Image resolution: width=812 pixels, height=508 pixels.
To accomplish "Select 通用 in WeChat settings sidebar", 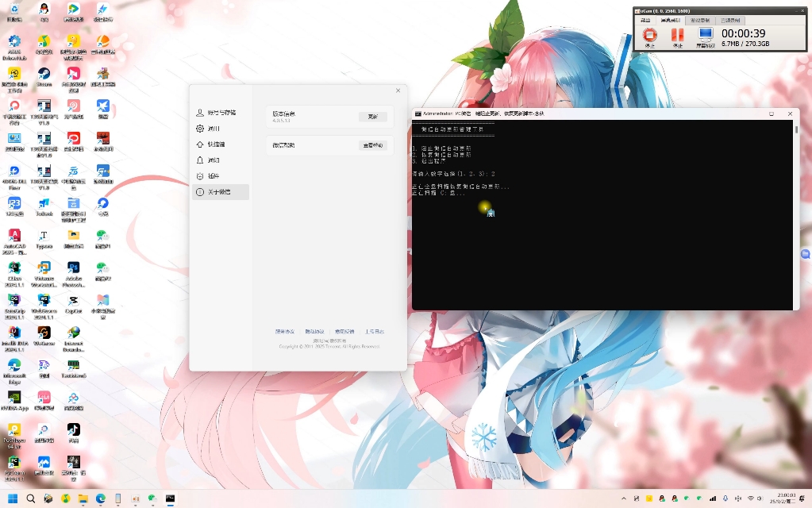I will (x=220, y=129).
